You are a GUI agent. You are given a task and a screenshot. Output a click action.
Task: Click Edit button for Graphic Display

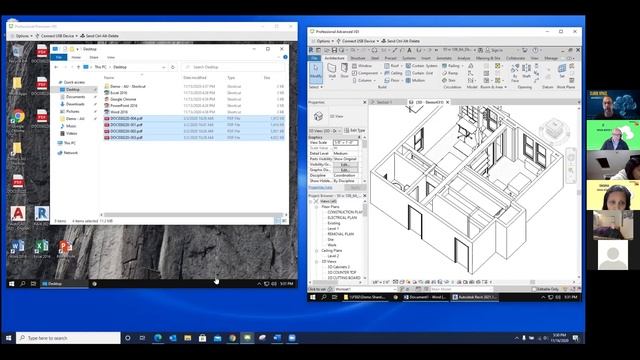click(345, 170)
